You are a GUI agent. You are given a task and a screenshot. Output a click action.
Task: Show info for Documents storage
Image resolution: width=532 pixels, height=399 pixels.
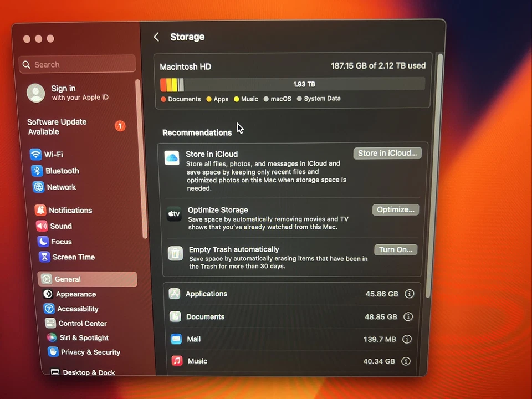[x=408, y=316]
